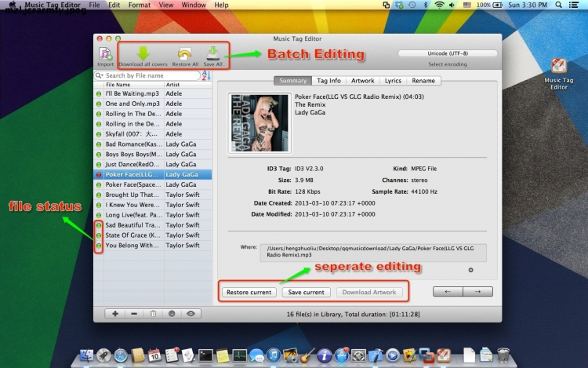Screen dimensions: 588x368
Task: Go to previous file with left arrow
Action: point(448,291)
